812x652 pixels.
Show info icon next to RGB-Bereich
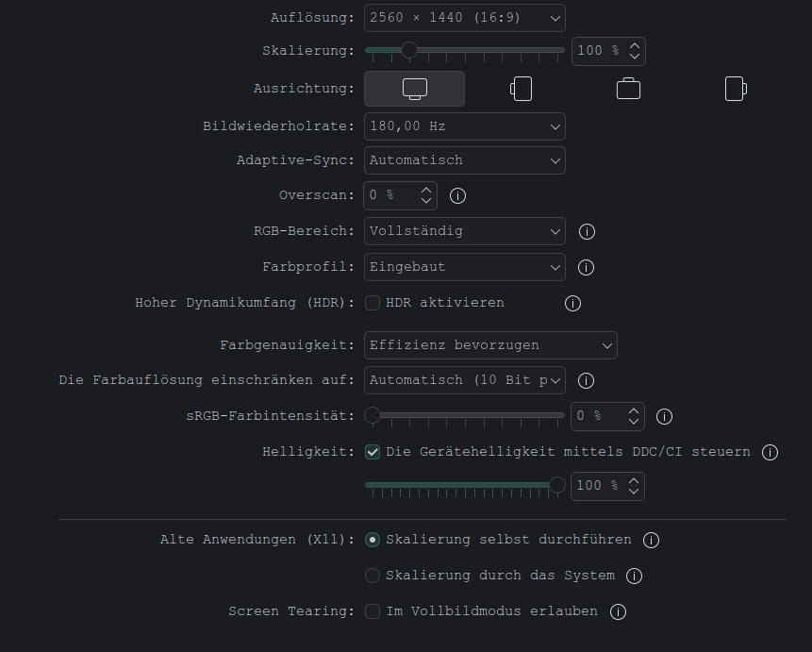pyautogui.click(x=587, y=232)
